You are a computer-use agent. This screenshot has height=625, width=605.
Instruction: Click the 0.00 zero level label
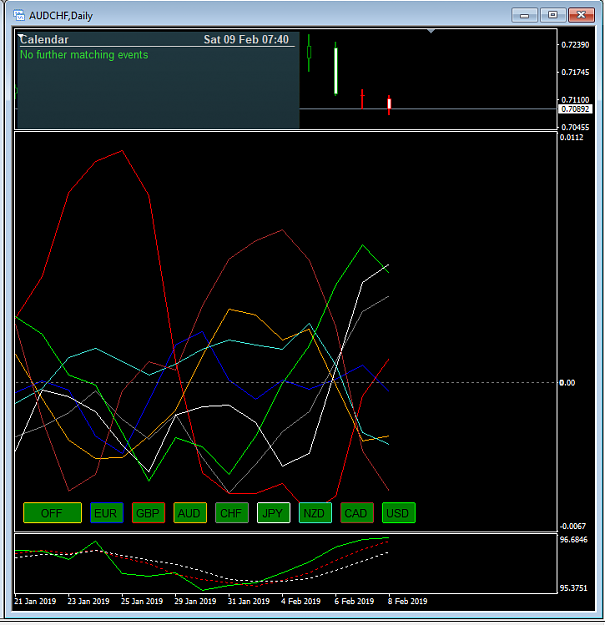(567, 383)
